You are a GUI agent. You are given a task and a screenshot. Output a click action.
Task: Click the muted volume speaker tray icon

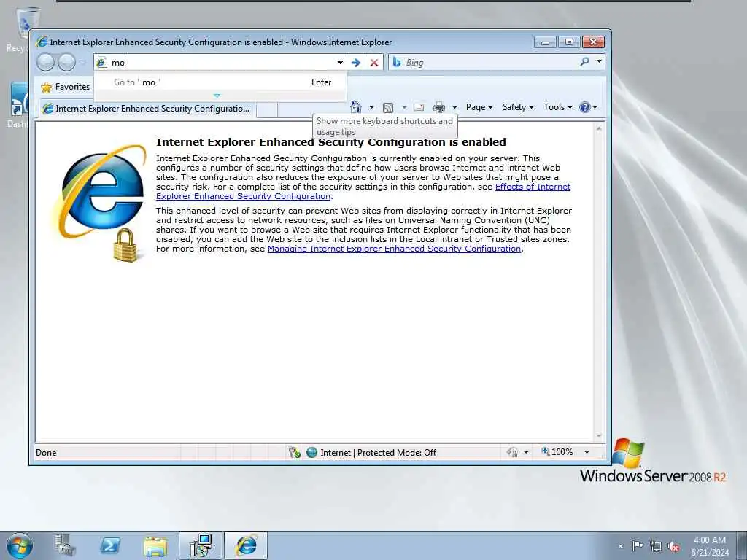coord(673,546)
